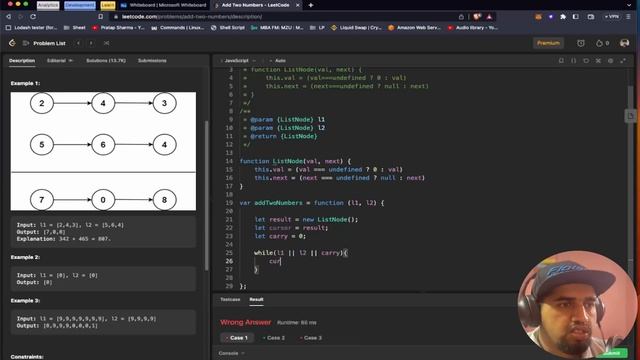This screenshot has height=360, width=640.
Task: Reload the page icon
Action: [33, 16]
